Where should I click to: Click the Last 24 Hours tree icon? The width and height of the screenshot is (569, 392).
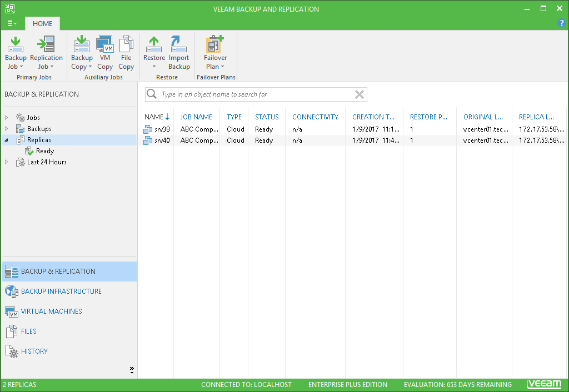pyautogui.click(x=21, y=163)
